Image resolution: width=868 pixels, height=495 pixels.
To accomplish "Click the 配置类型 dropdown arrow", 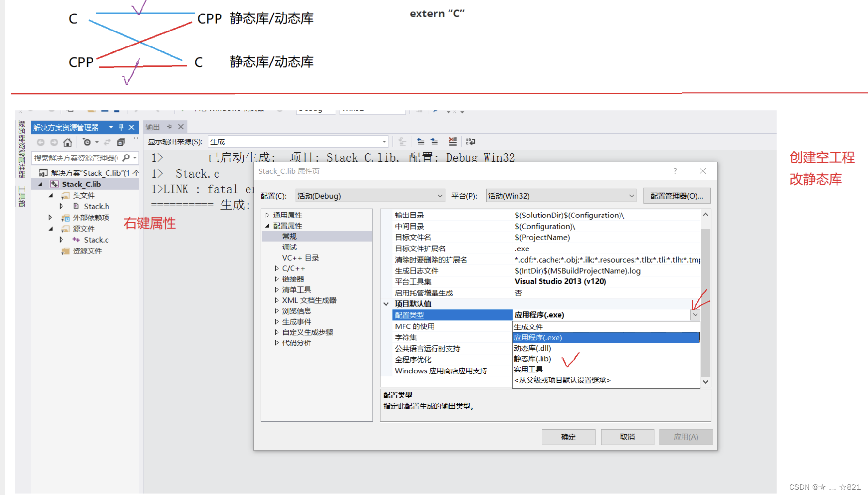I will [695, 315].
